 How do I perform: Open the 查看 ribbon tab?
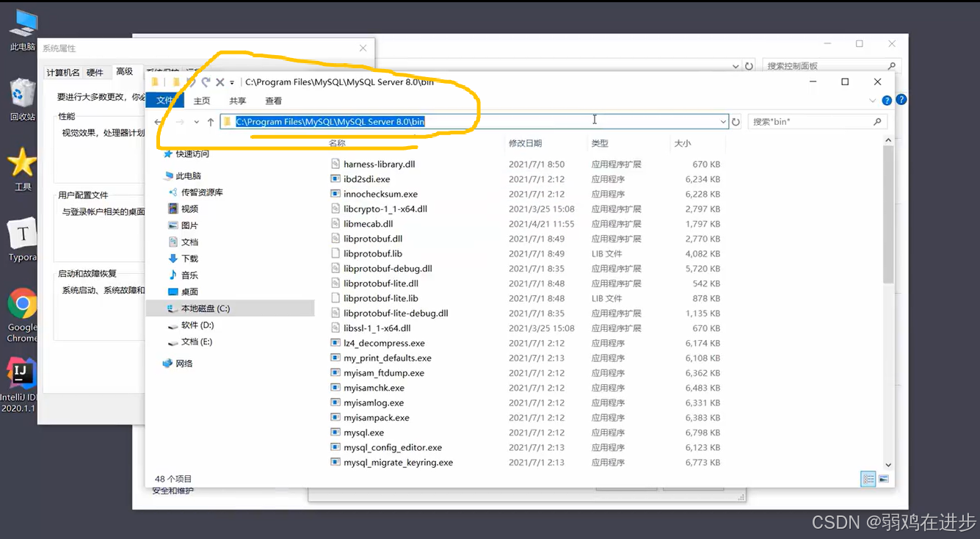point(274,101)
